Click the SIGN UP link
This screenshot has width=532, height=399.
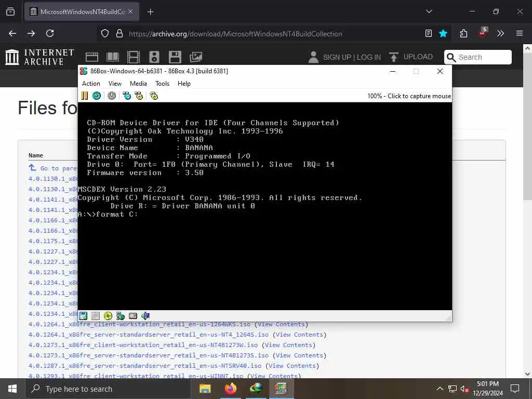[337, 57]
